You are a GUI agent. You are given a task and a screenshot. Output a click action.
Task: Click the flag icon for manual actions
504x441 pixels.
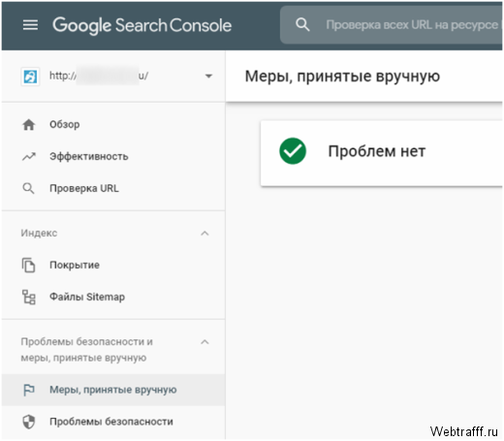click(x=29, y=390)
